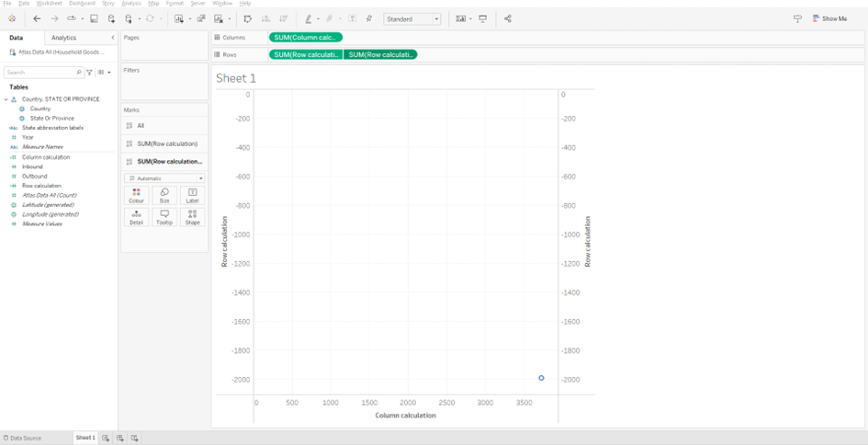Click the Detail card in Marks

[x=136, y=217]
